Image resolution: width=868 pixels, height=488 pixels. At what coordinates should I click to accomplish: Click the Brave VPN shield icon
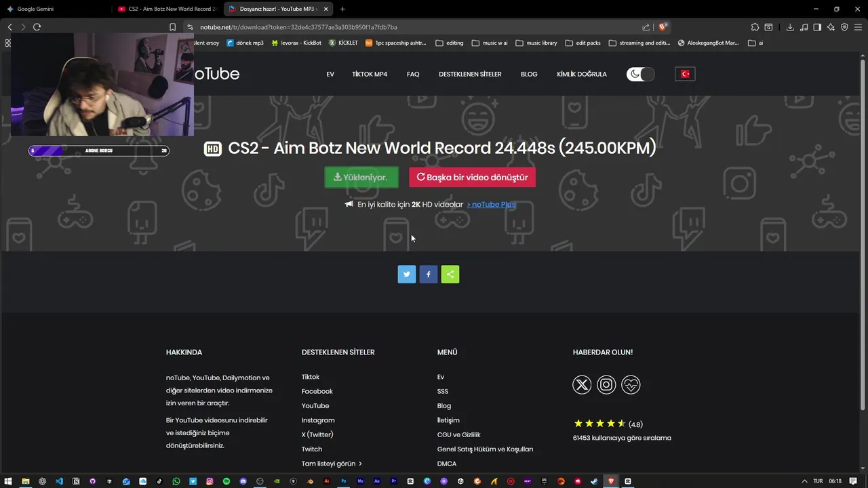click(844, 27)
